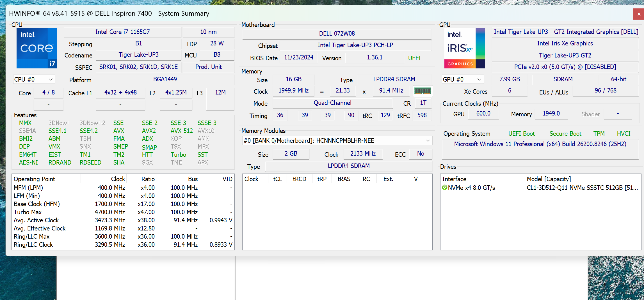The image size is (644, 300).
Task: Click the BIOS Version value 1.36.1
Action: [x=375, y=57]
